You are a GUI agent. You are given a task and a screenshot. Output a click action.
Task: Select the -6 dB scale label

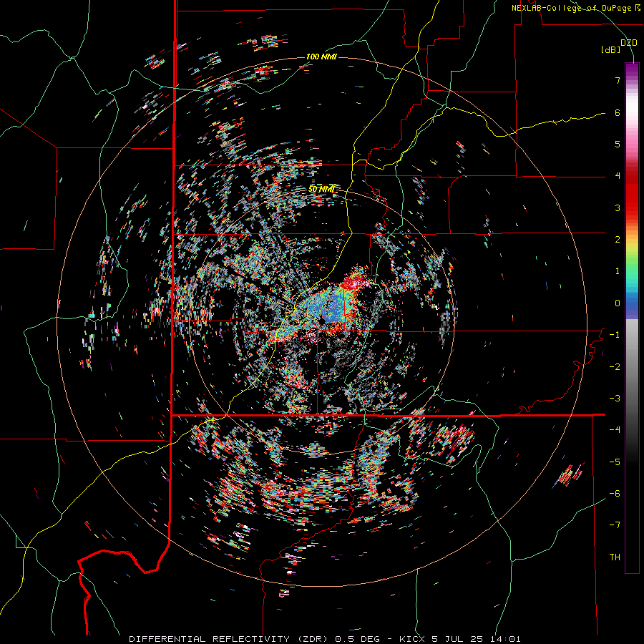(x=615, y=494)
